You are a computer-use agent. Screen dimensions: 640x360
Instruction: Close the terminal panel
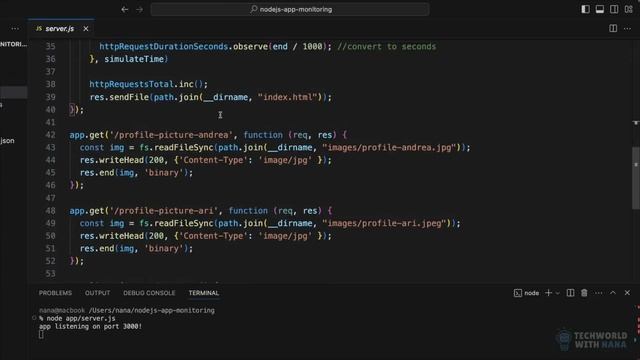pos(627,293)
